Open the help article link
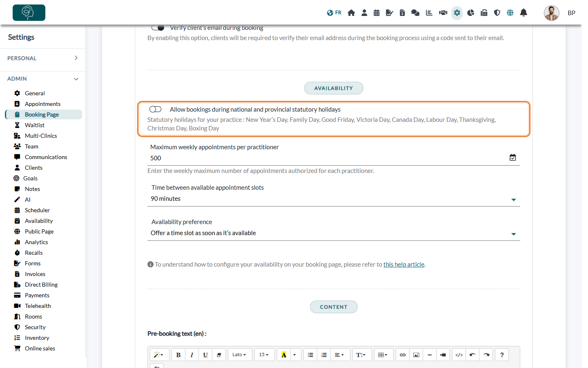This screenshot has height=368, width=588. tap(404, 265)
